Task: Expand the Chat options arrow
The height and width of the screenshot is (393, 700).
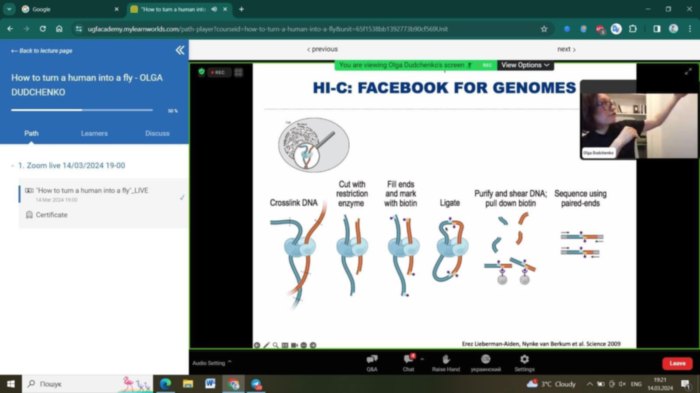Action: 422,359
